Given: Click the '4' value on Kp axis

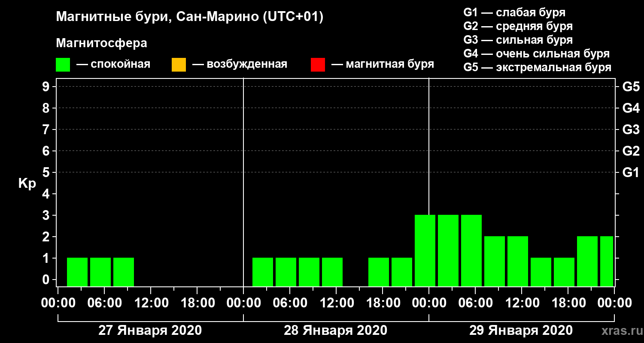Looking at the screenshot, I should click(x=47, y=194).
